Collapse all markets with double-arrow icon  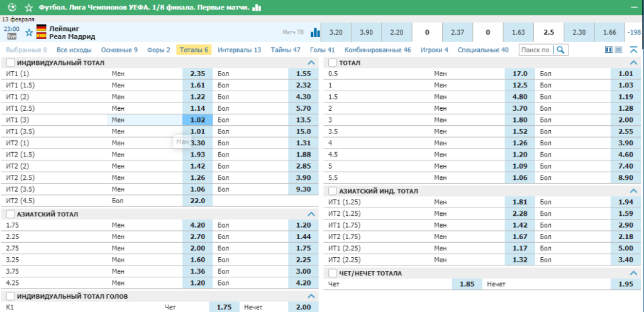633,50
